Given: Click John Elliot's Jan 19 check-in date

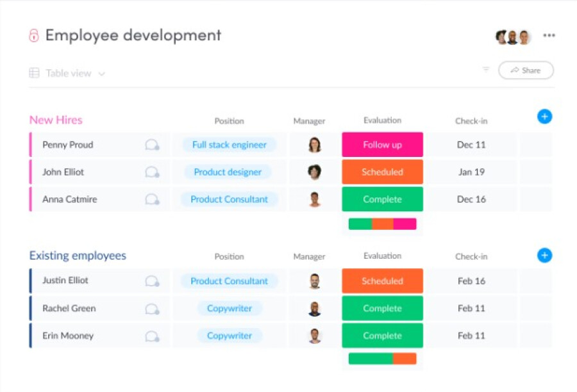Looking at the screenshot, I should 471,172.
